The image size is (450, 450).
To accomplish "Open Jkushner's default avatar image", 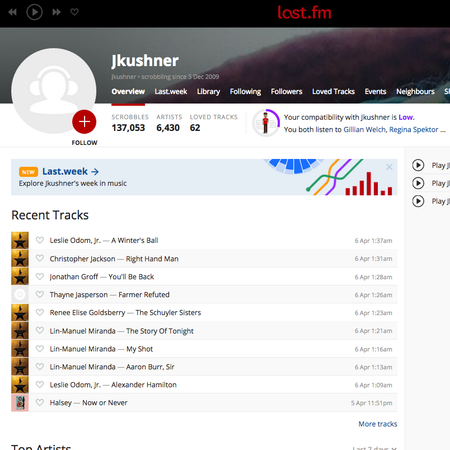I will pyautogui.click(x=53, y=91).
